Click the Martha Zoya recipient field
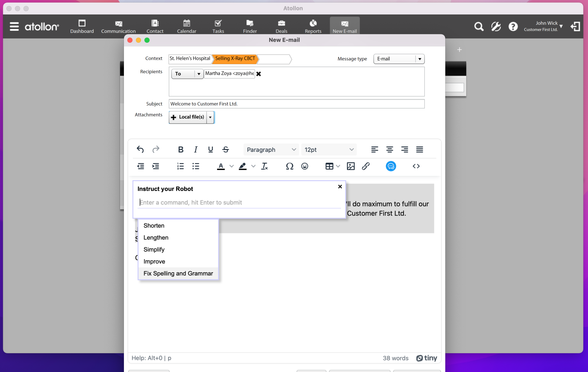The height and width of the screenshot is (372, 588). pyautogui.click(x=230, y=73)
